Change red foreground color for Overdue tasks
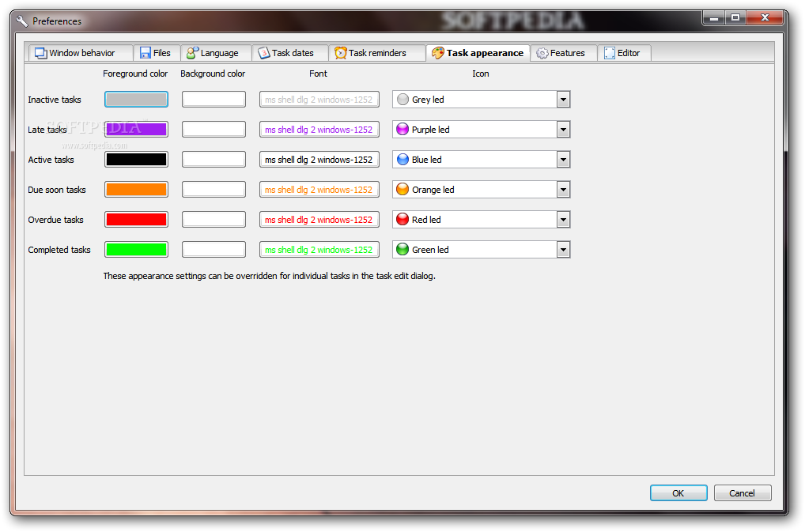 pyautogui.click(x=136, y=220)
